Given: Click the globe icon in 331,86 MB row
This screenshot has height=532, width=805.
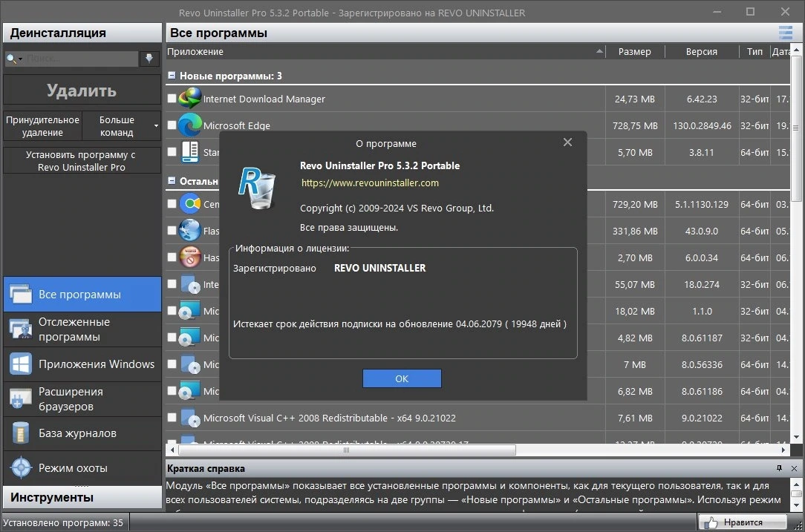Looking at the screenshot, I should pos(189,230).
